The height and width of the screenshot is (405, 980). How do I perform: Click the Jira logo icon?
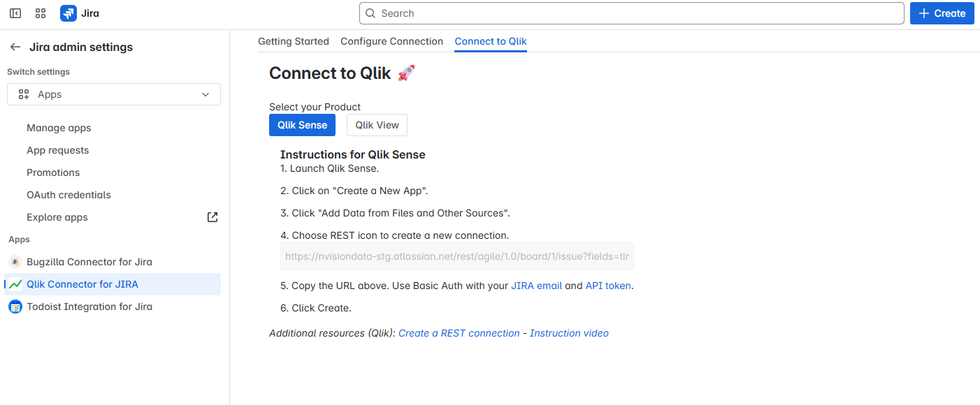pos(69,13)
